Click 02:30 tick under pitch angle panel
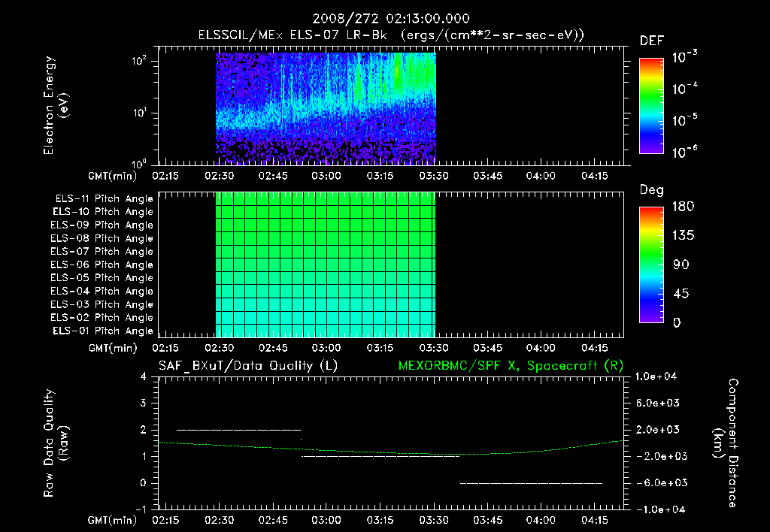The height and width of the screenshot is (532, 770). click(x=219, y=348)
